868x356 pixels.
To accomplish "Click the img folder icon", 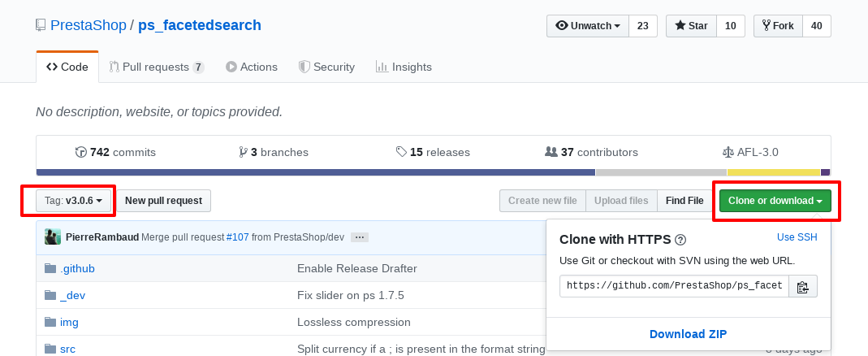I will [50, 322].
